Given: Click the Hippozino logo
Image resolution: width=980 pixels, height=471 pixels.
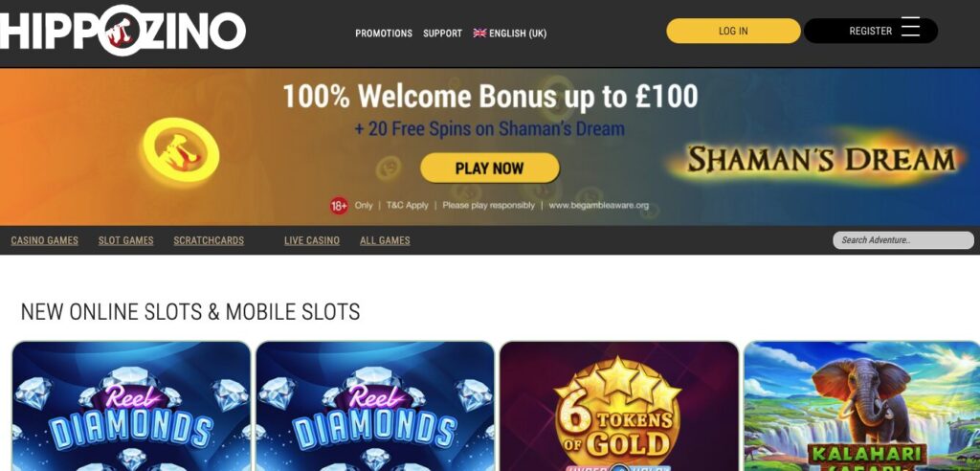Looking at the screenshot, I should 122,30.
